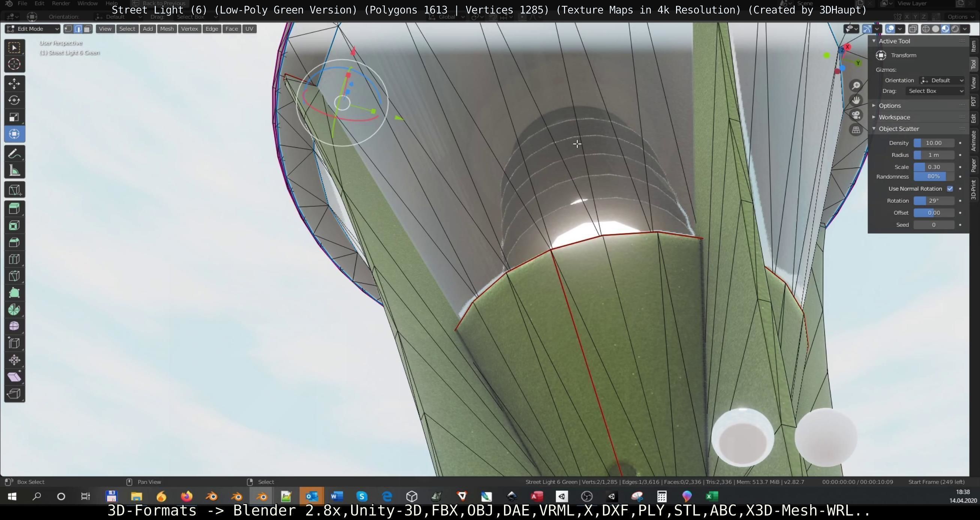Uncheck Use Normal Rotation checkbox
This screenshot has width=980, height=520.
point(950,189)
